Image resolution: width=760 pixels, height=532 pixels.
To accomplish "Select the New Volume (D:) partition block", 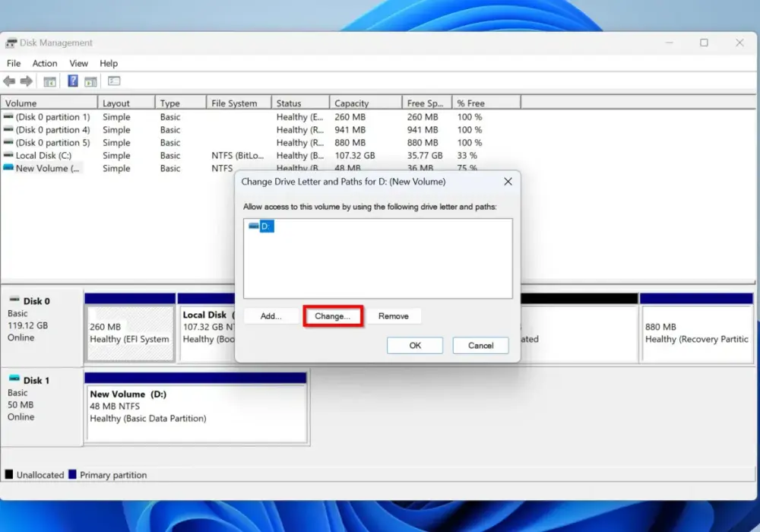I will tap(196, 407).
